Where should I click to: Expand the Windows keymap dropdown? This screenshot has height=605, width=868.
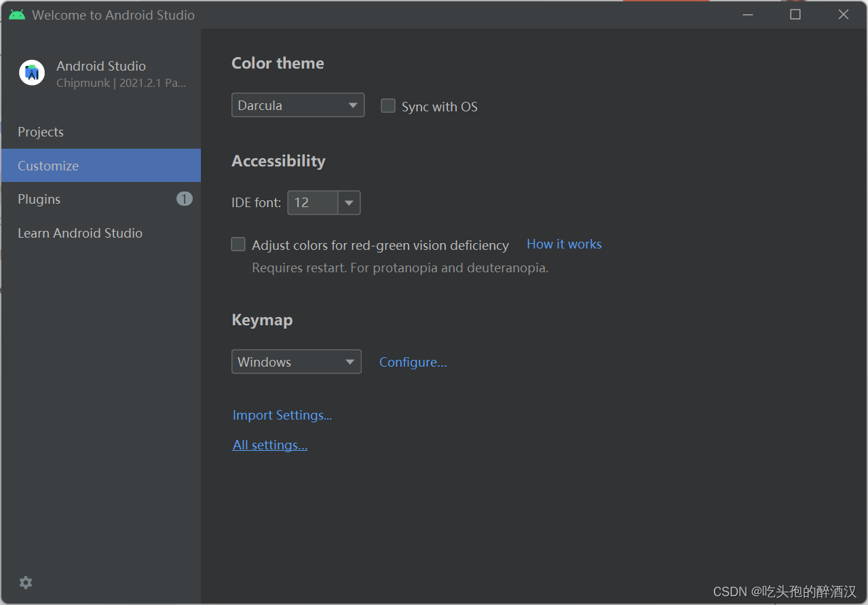297,362
